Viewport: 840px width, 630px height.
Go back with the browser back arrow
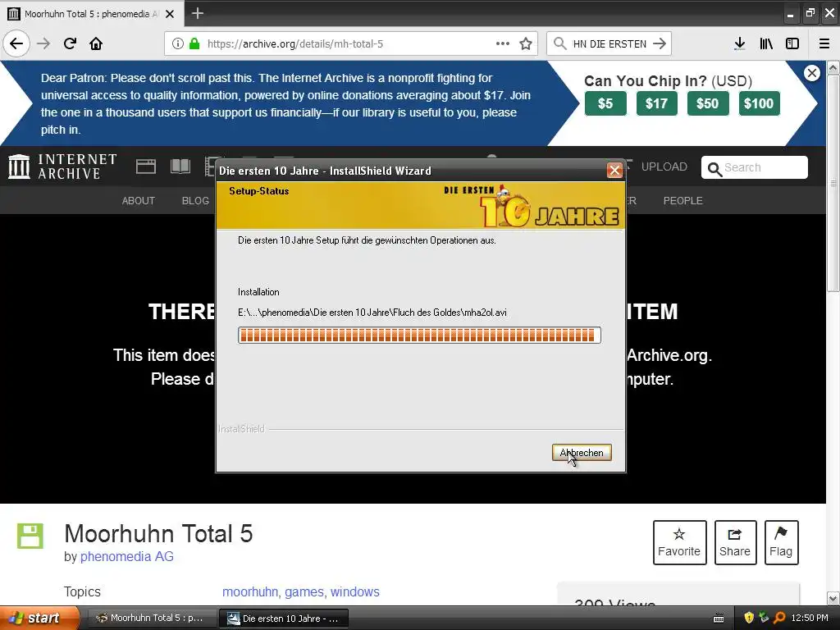[16, 43]
